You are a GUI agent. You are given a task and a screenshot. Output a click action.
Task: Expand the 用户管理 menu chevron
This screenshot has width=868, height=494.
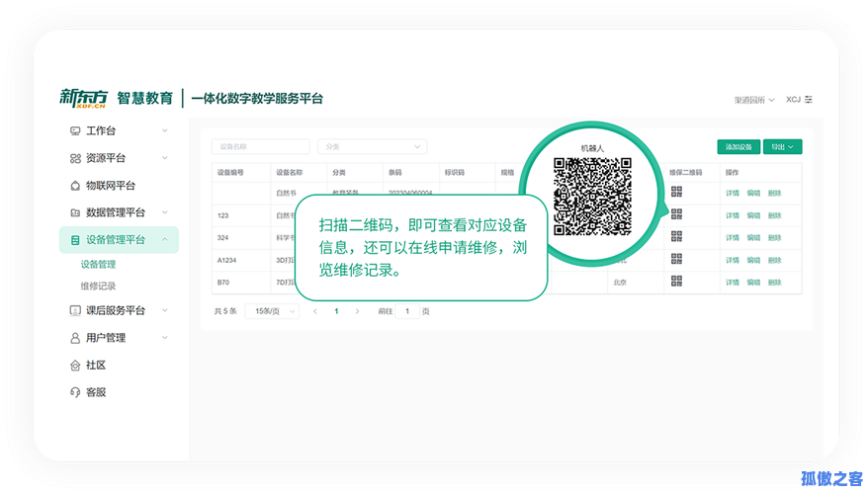[164, 338]
